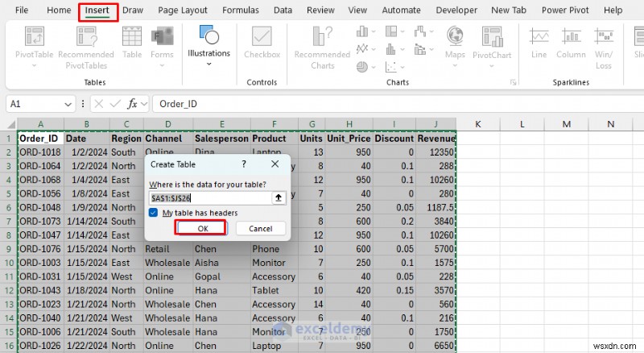Toggle My table has headers checkbox
Viewport: 644px width, 353px height.
(153, 213)
